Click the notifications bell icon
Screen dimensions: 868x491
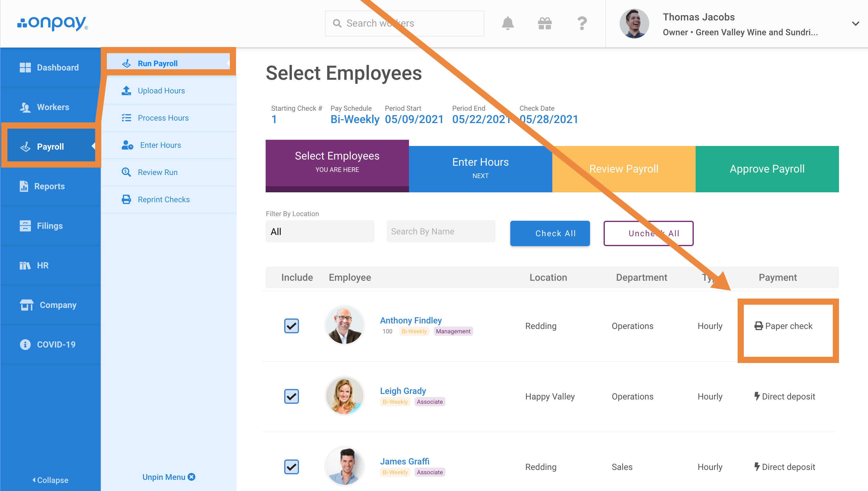508,23
